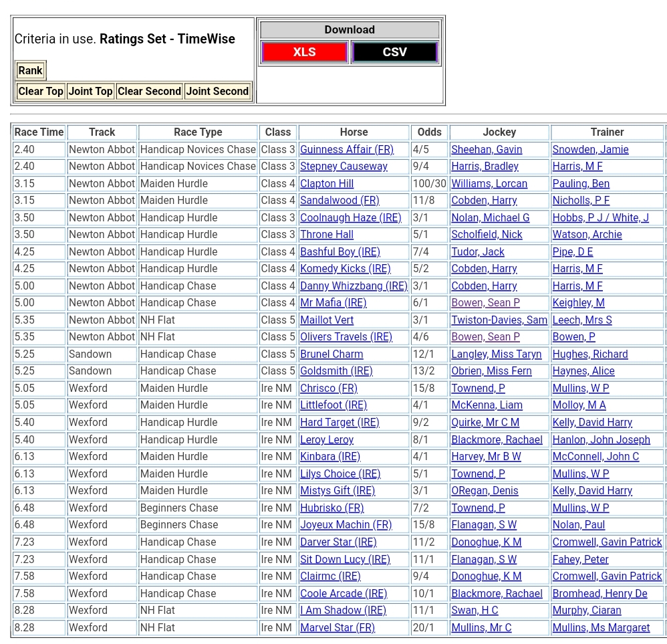Open horse Coolnaugh Haze (IRE)
Screen dimensions: 667x644
tap(350, 217)
